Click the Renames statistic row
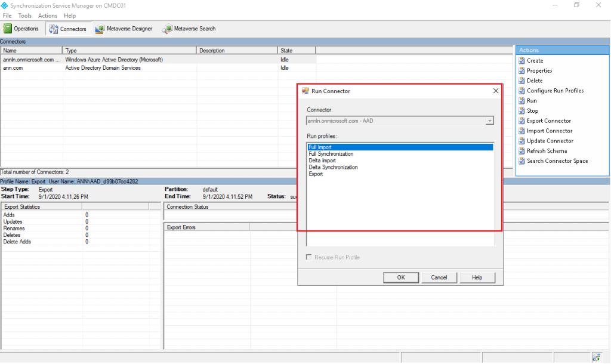The image size is (611, 364). [81, 229]
